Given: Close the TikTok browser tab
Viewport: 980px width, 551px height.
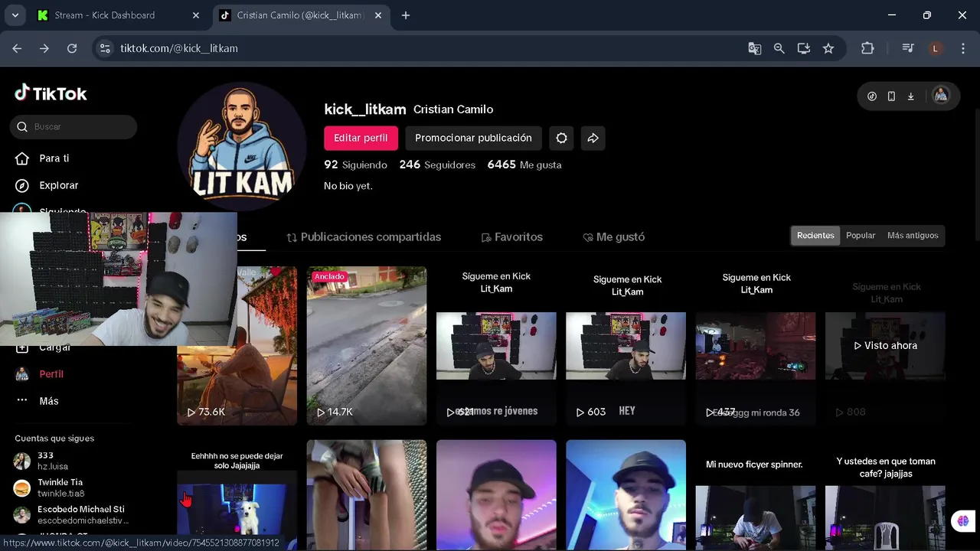Looking at the screenshot, I should [x=378, y=15].
